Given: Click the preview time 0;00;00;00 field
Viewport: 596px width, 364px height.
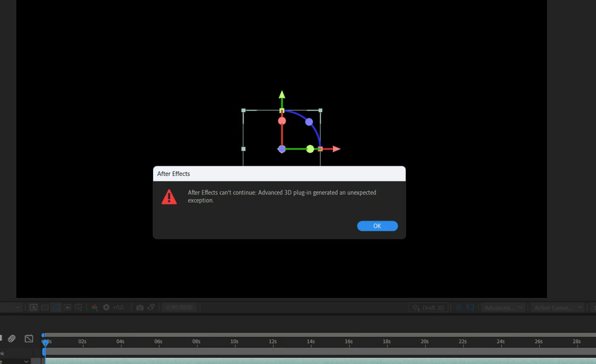Looking at the screenshot, I should click(x=180, y=307).
